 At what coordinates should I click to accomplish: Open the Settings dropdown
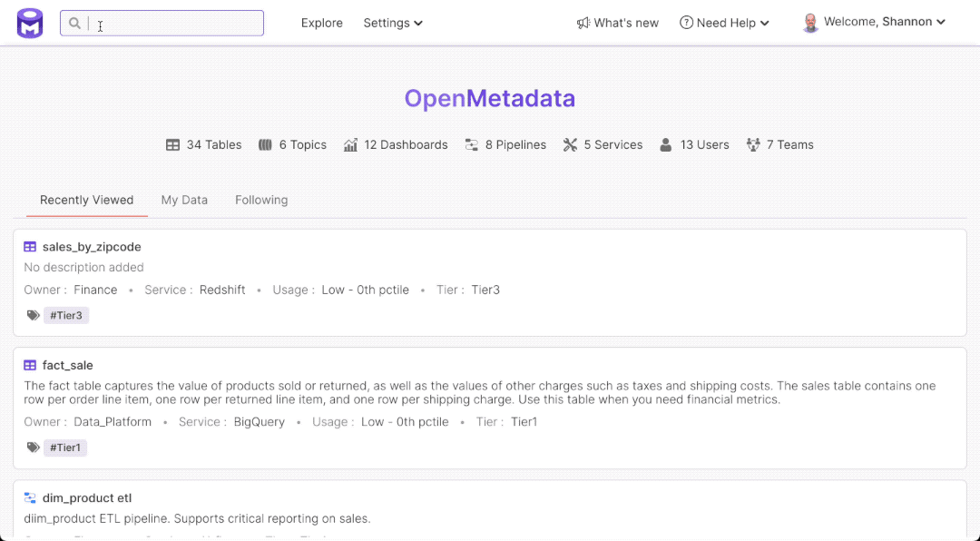tap(392, 23)
